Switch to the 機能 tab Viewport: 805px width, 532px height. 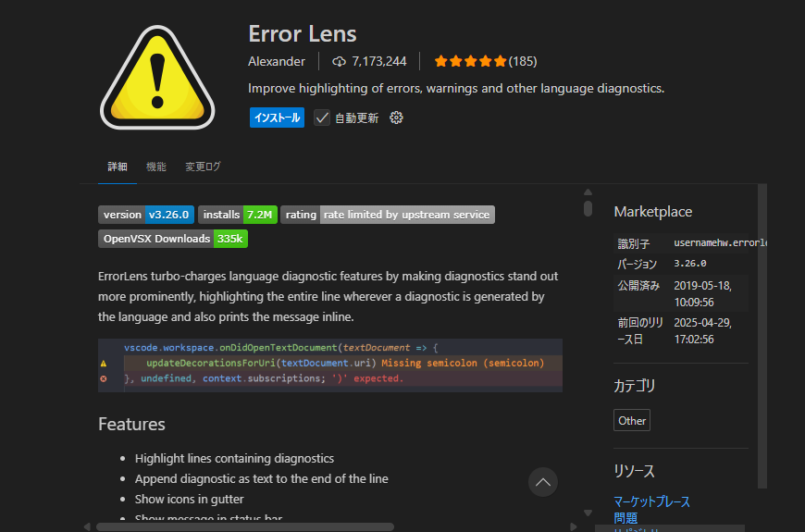point(156,167)
